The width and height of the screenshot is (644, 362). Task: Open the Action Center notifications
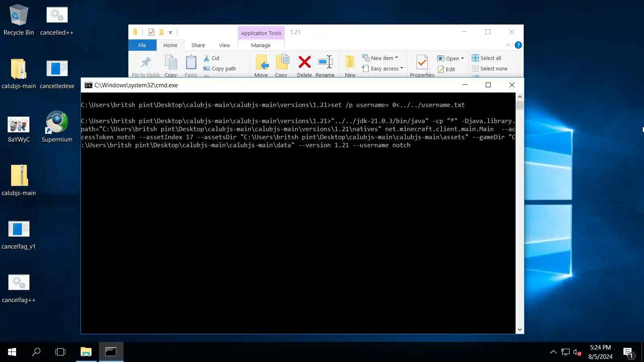click(x=628, y=352)
